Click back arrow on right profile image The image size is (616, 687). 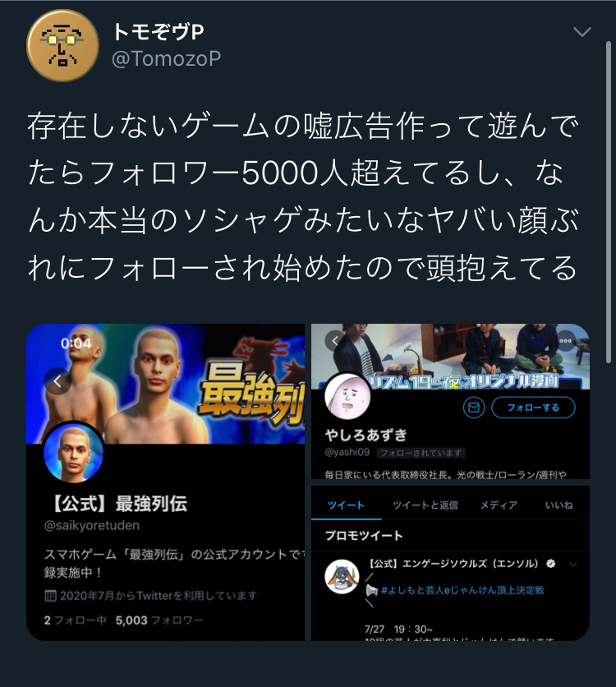click(335, 340)
